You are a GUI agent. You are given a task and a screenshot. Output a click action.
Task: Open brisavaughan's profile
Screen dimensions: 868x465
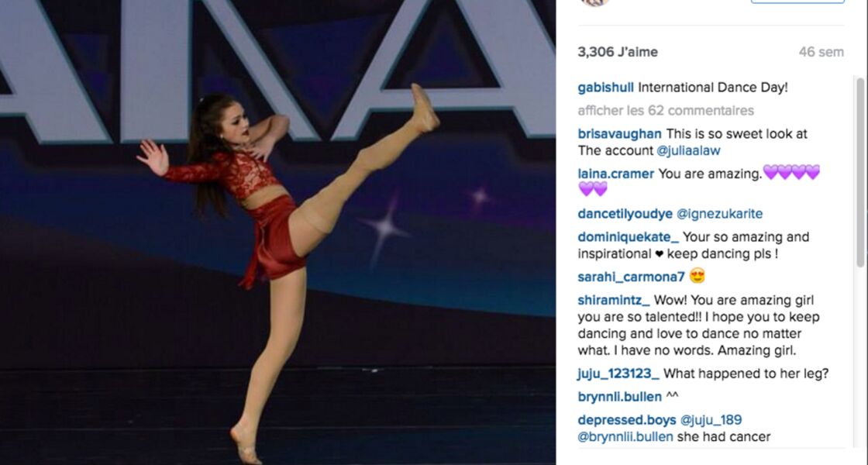[619, 134]
